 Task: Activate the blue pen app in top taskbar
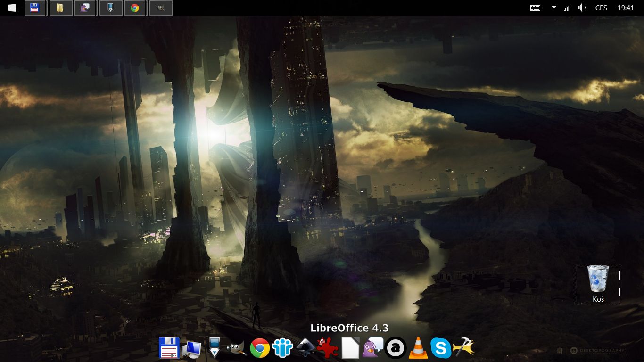pos(110,8)
